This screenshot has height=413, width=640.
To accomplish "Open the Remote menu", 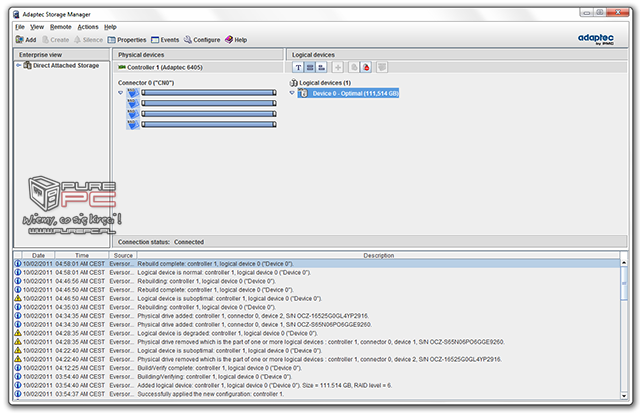I will [61, 27].
